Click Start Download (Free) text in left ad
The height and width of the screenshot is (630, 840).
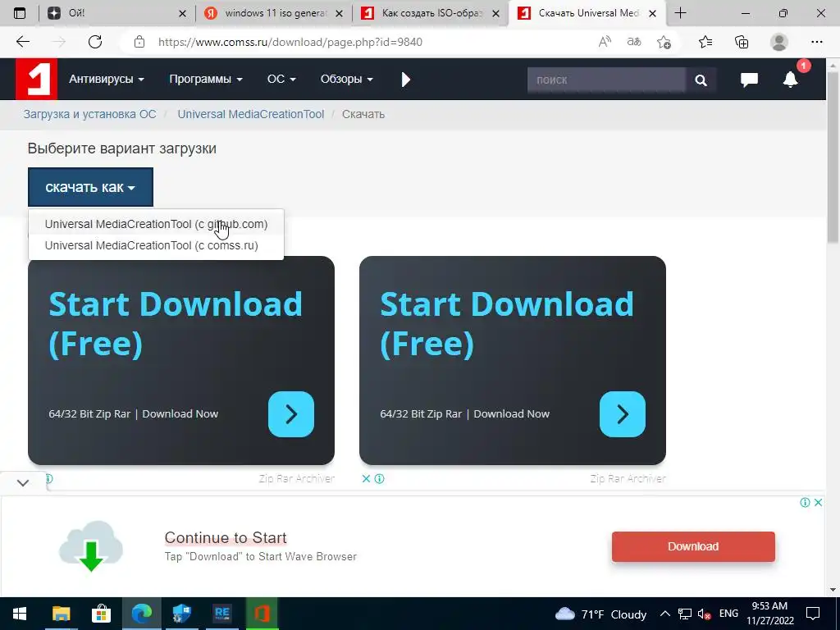[176, 323]
